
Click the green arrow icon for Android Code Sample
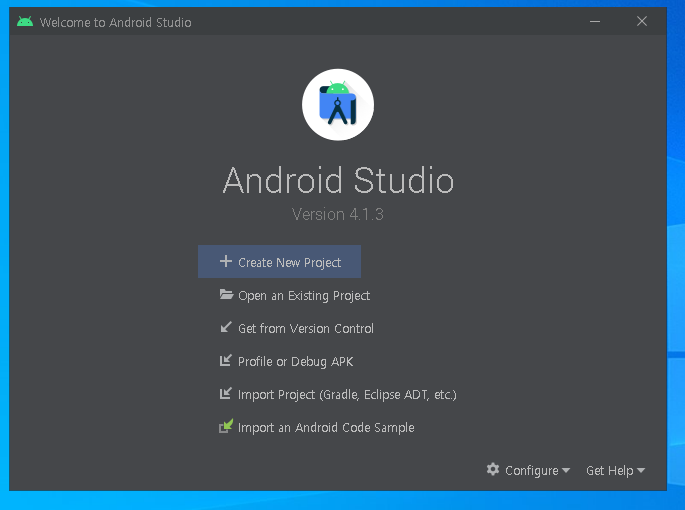click(226, 426)
